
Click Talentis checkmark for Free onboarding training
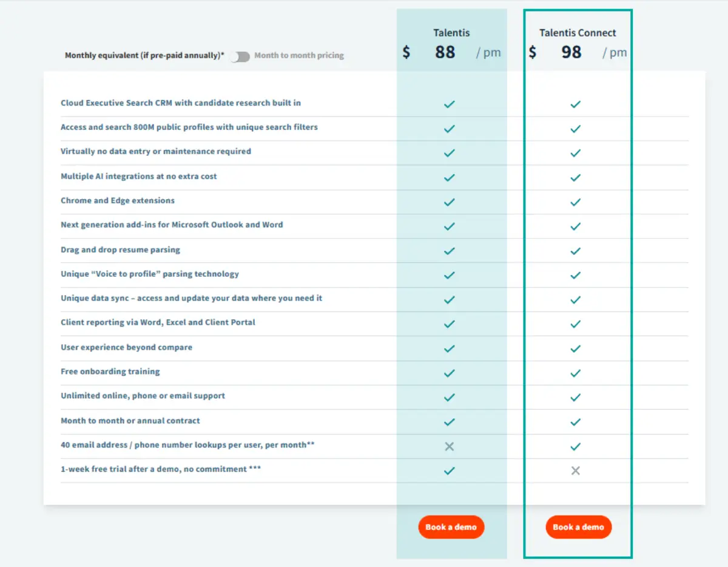click(x=449, y=373)
